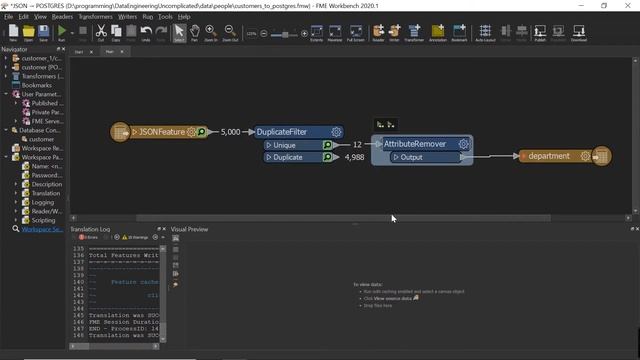Toggle the Errors filter in Translation Log

coord(89,237)
